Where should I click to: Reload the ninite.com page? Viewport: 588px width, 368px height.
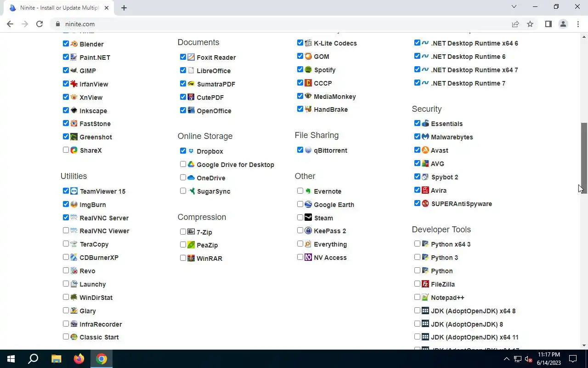(x=40, y=24)
